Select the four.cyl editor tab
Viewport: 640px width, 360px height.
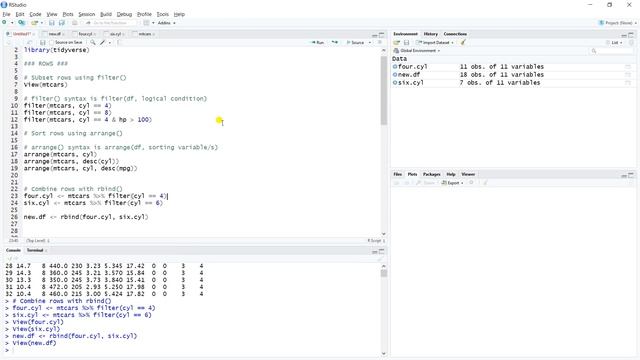(85, 34)
